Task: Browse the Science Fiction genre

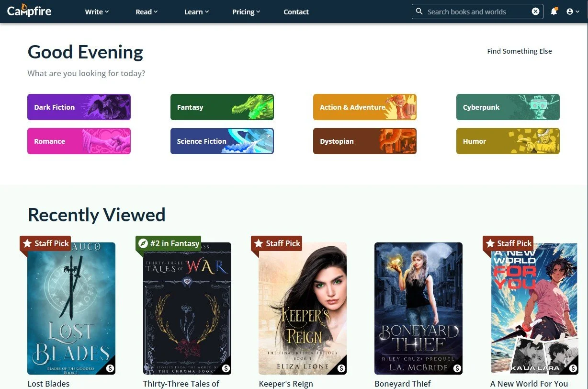Action: click(222, 141)
